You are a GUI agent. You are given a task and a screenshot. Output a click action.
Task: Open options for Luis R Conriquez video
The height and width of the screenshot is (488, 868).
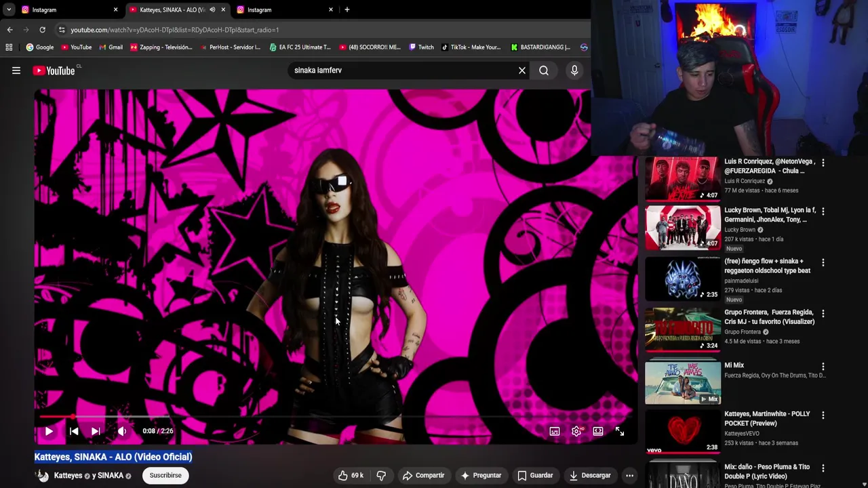click(823, 163)
